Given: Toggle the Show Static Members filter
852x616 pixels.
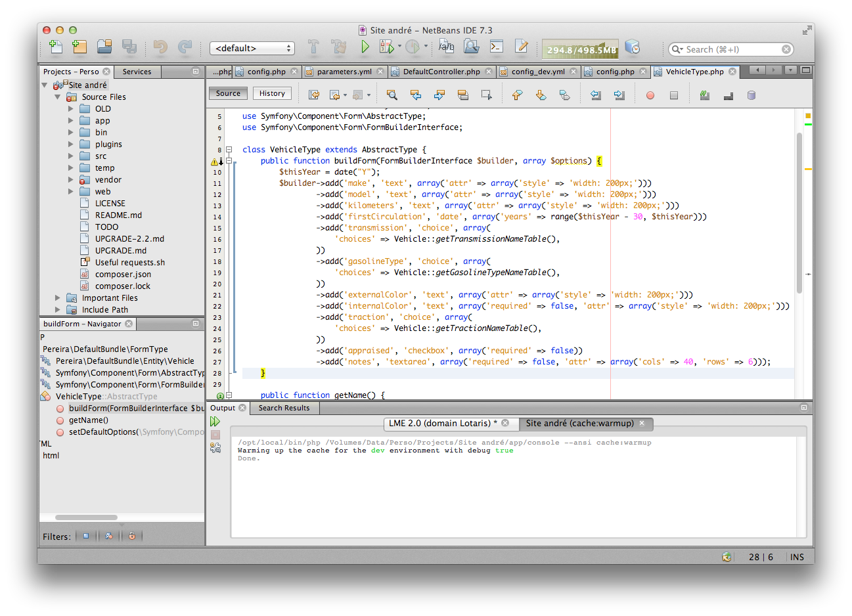Looking at the screenshot, I should [109, 536].
